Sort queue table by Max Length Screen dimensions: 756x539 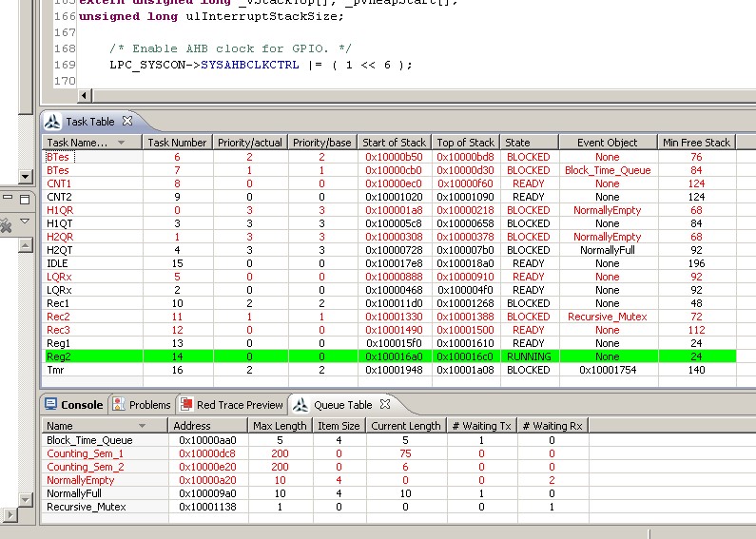[280, 426]
